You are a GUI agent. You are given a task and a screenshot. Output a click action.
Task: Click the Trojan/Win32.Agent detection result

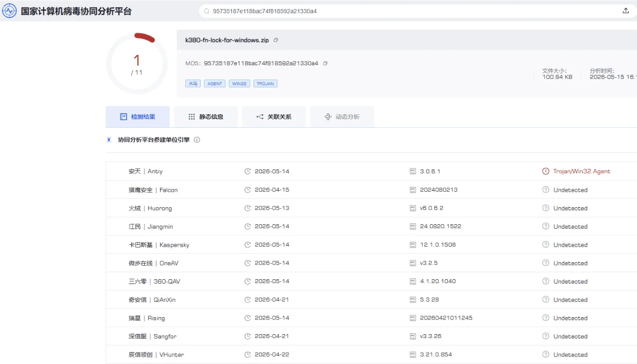click(582, 171)
